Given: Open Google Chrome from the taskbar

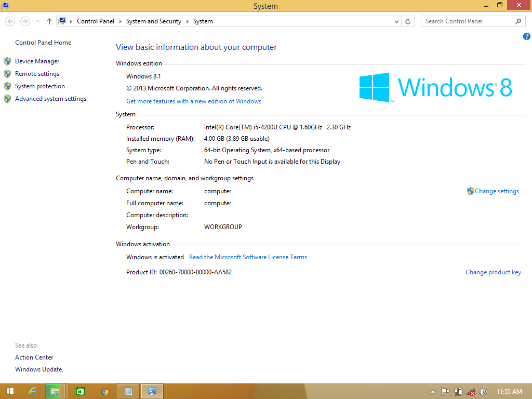Looking at the screenshot, I should pyautogui.click(x=104, y=391).
